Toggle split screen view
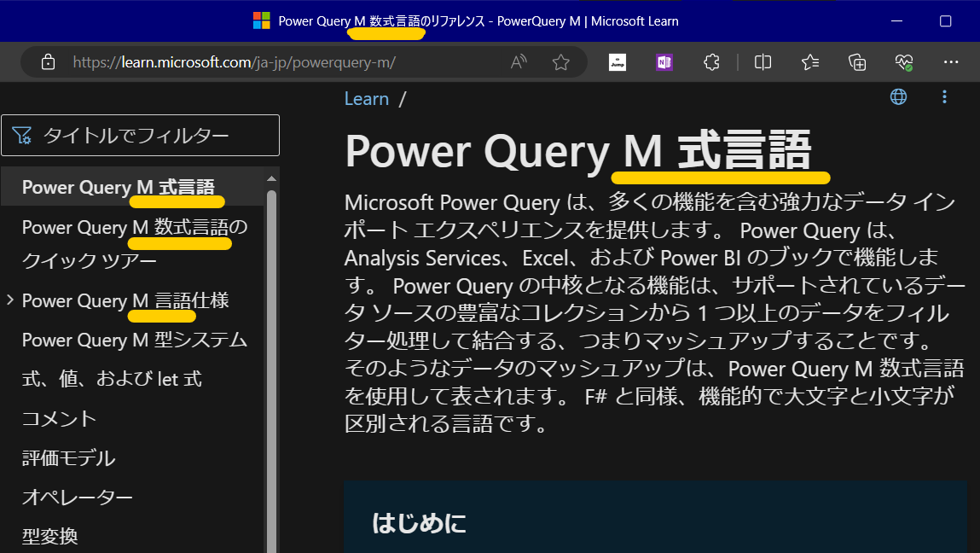The image size is (980, 553). (762, 61)
